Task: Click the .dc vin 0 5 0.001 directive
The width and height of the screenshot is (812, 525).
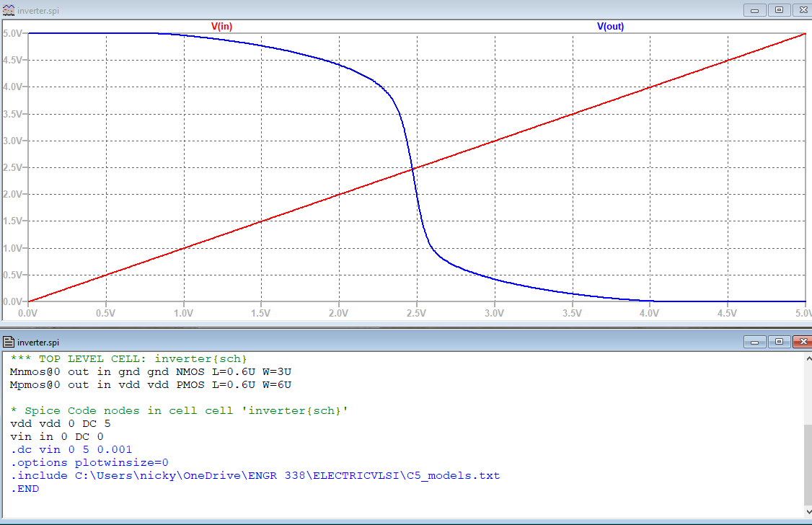Action: point(71,449)
